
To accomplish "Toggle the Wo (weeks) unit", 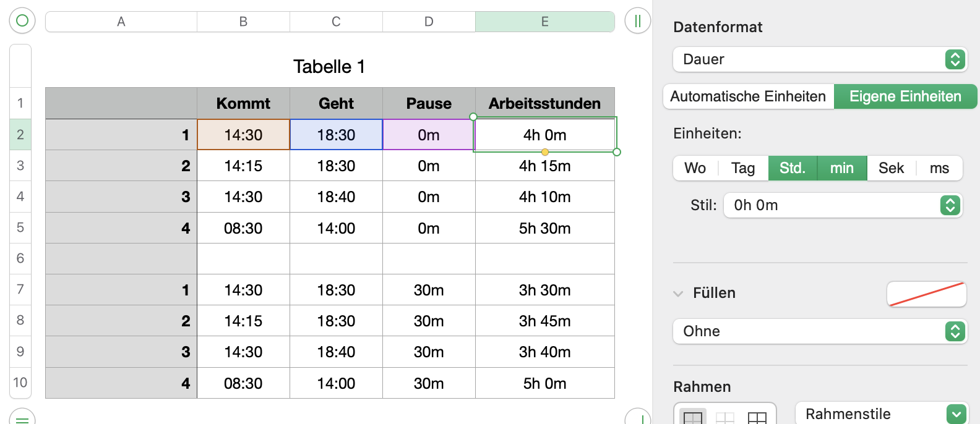I will point(695,168).
